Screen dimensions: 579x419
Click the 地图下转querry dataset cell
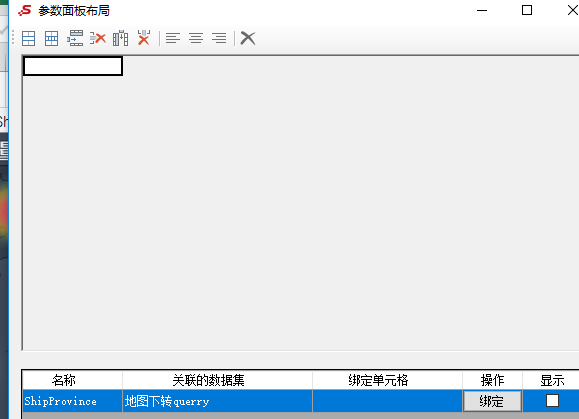point(217,401)
